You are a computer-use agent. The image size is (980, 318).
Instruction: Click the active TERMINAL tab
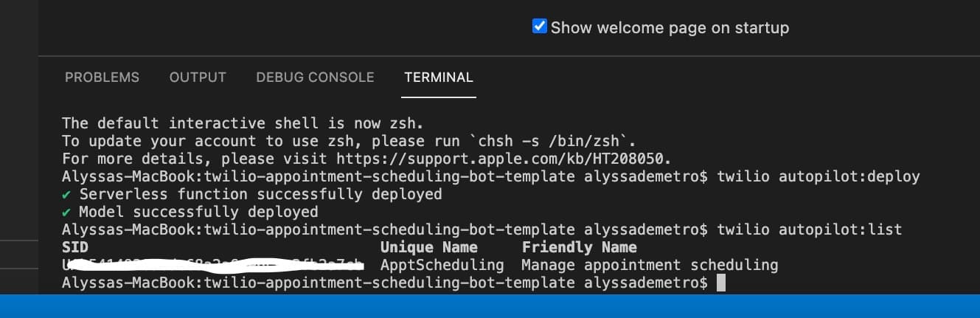(x=439, y=77)
